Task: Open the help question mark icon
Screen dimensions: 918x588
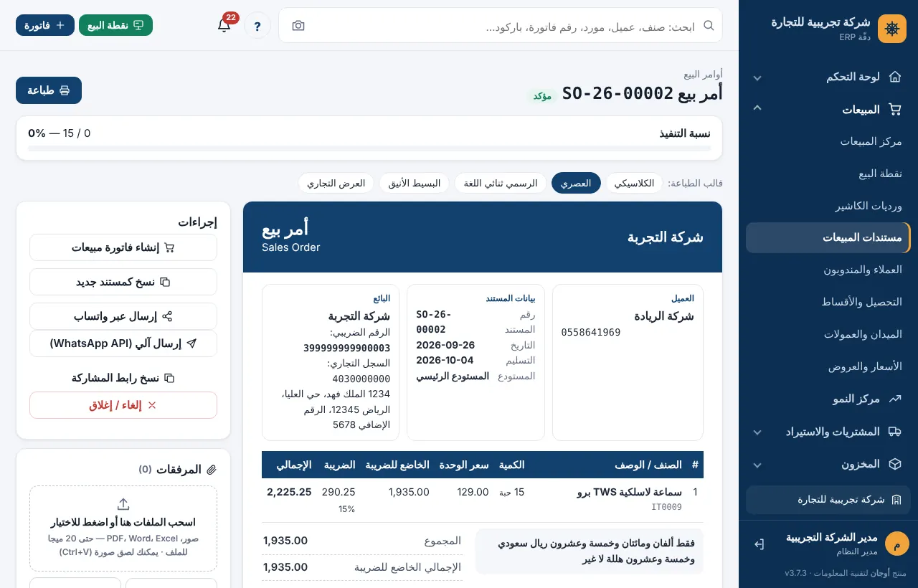Action: point(257,26)
